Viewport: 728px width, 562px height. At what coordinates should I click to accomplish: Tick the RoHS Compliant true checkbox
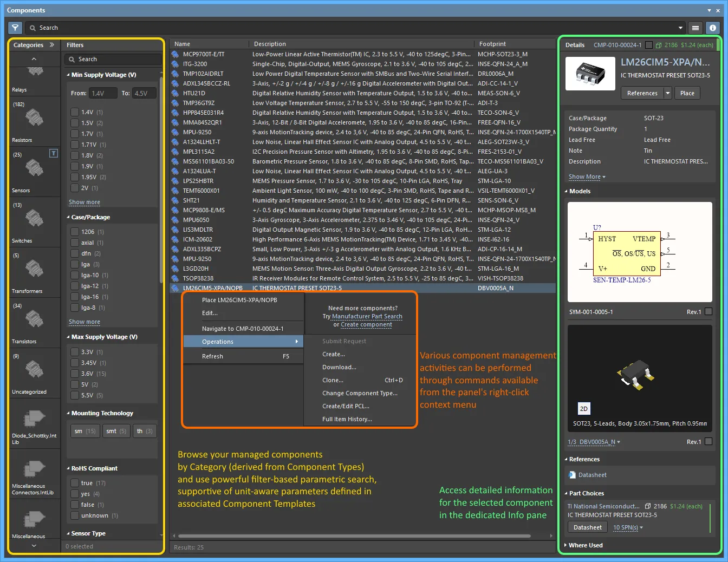coord(75,483)
